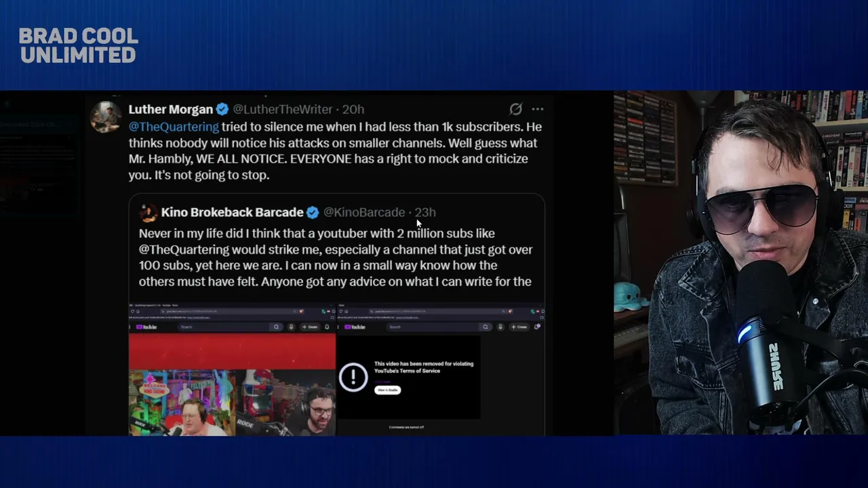Click the Create button in the right YouTube screenshot
Image resolution: width=868 pixels, height=488 pixels.
tap(519, 327)
